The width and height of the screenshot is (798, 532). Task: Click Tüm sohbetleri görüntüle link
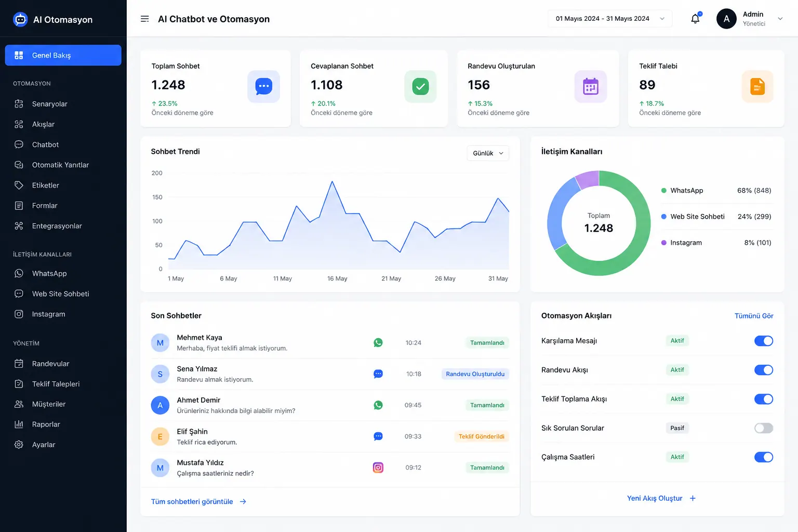pos(192,502)
